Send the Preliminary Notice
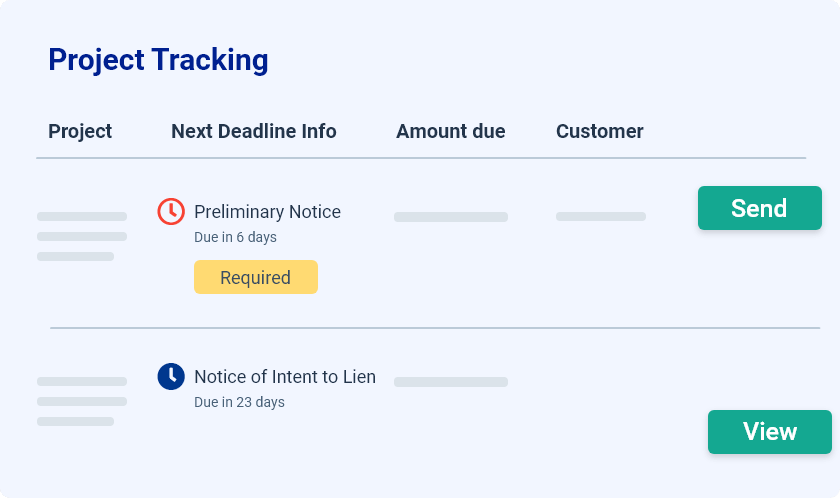 (760, 208)
